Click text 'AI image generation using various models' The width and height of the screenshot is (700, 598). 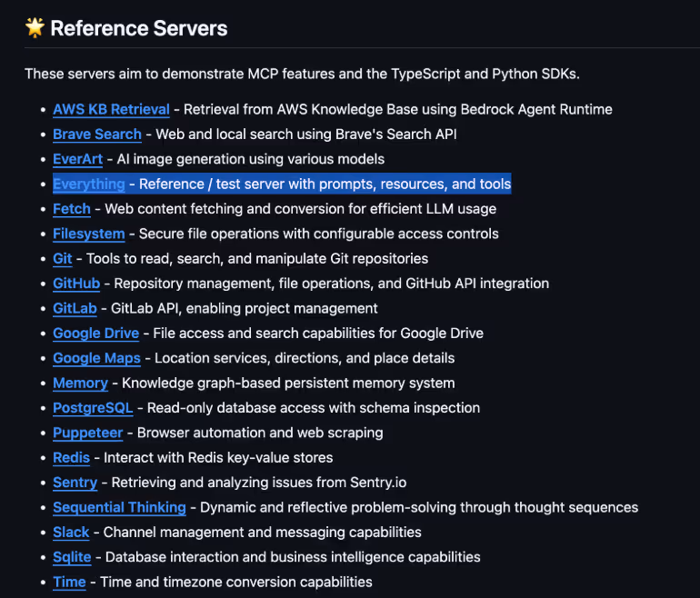[x=250, y=159]
